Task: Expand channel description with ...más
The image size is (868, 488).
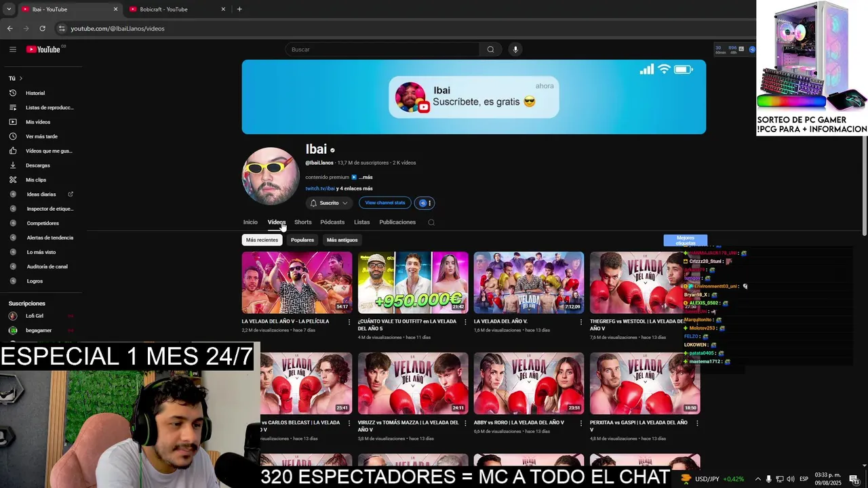Action: tap(366, 177)
